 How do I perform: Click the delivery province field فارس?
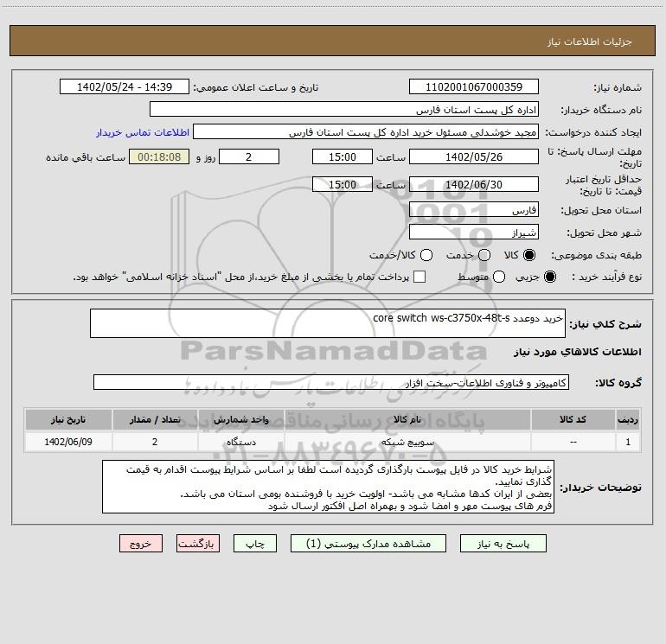click(474, 209)
